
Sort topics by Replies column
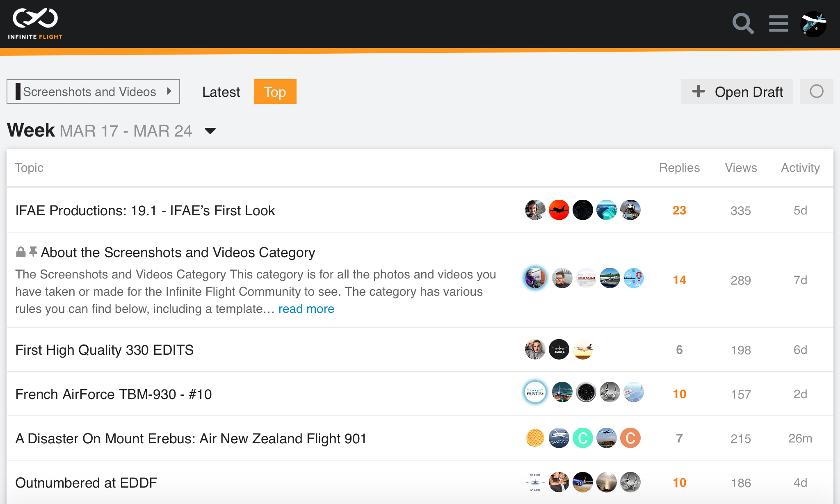(x=679, y=168)
